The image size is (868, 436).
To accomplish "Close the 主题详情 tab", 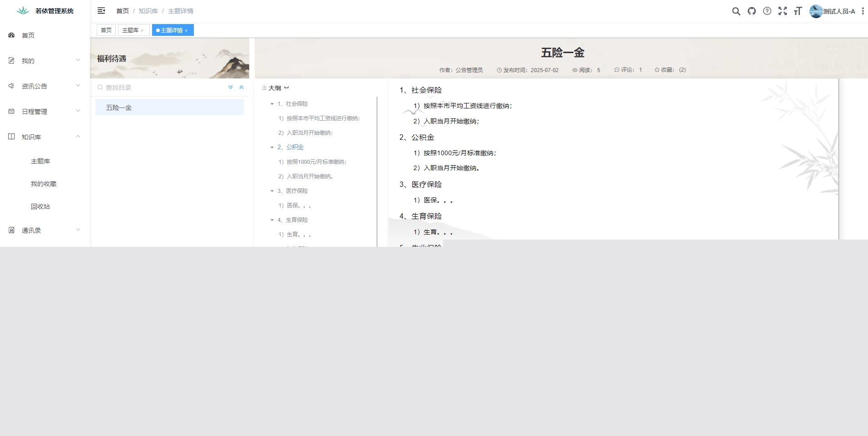I will (186, 30).
